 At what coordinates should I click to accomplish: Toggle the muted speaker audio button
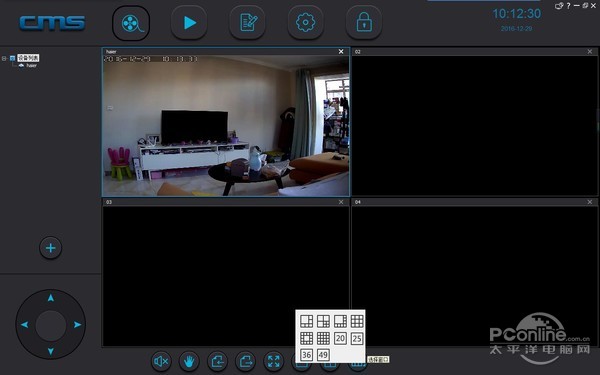161,361
